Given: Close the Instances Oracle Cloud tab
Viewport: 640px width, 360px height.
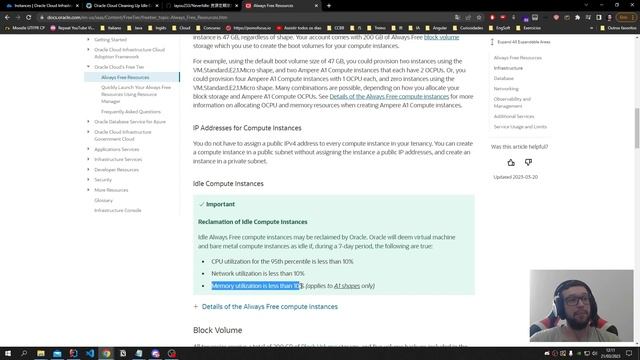Looking at the screenshot, I should pyautogui.click(x=77, y=6).
